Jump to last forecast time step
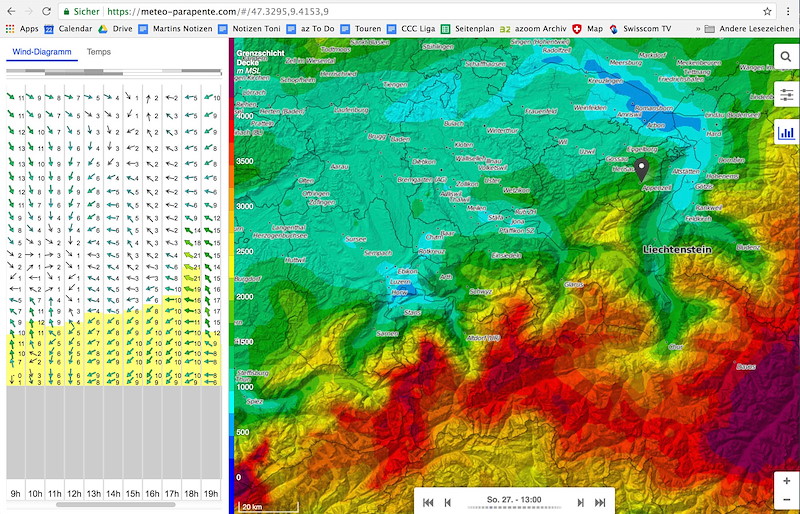Image resolution: width=800 pixels, height=514 pixels. pyautogui.click(x=600, y=503)
